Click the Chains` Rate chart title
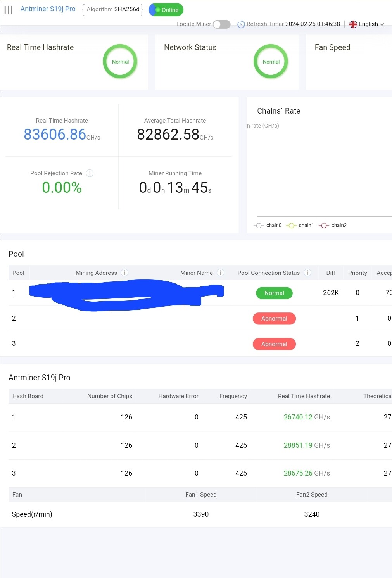 tap(279, 111)
